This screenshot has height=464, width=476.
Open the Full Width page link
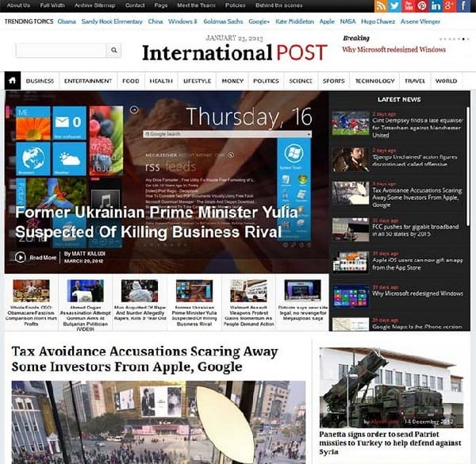click(x=52, y=6)
